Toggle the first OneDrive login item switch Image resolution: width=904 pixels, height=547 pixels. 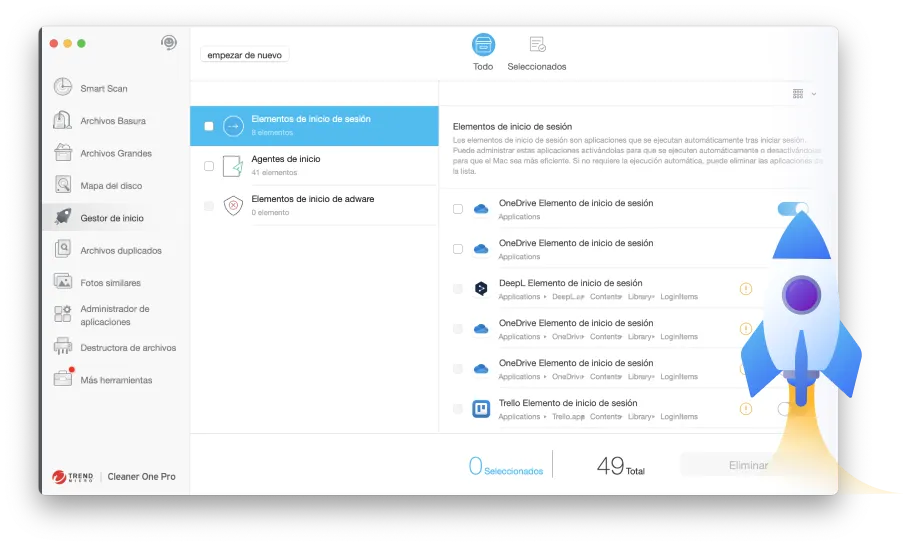[792, 208]
